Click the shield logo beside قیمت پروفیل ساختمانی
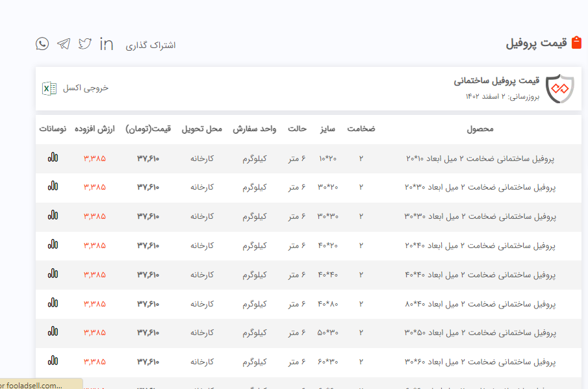588x389 pixels. point(559,89)
